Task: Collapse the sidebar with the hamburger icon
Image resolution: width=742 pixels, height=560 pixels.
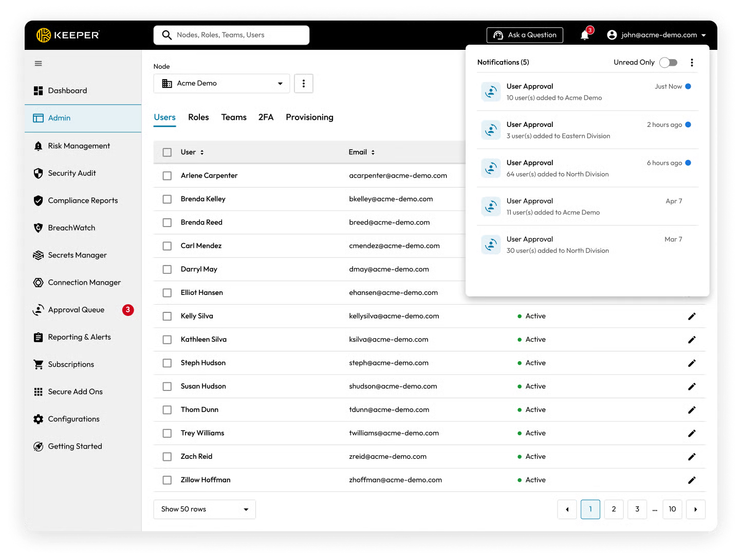Action: point(38,64)
